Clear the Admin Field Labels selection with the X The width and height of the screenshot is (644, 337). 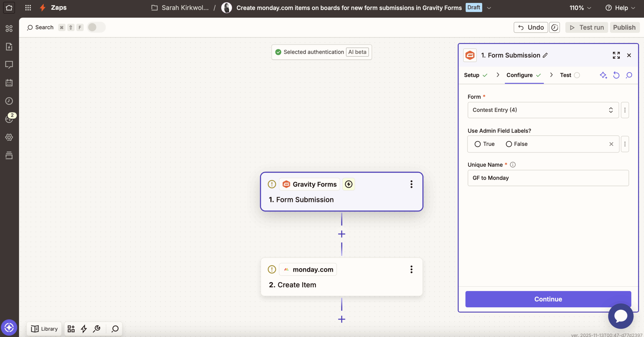(611, 144)
